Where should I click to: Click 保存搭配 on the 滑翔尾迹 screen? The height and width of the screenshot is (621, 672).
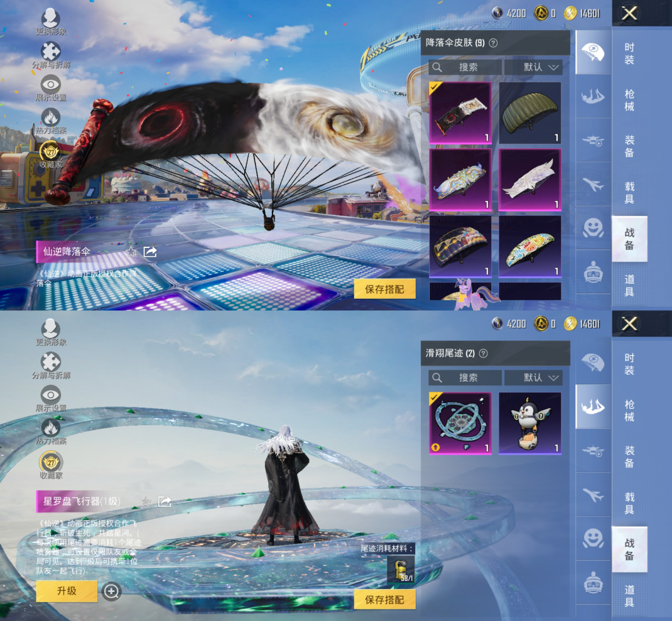(384, 600)
